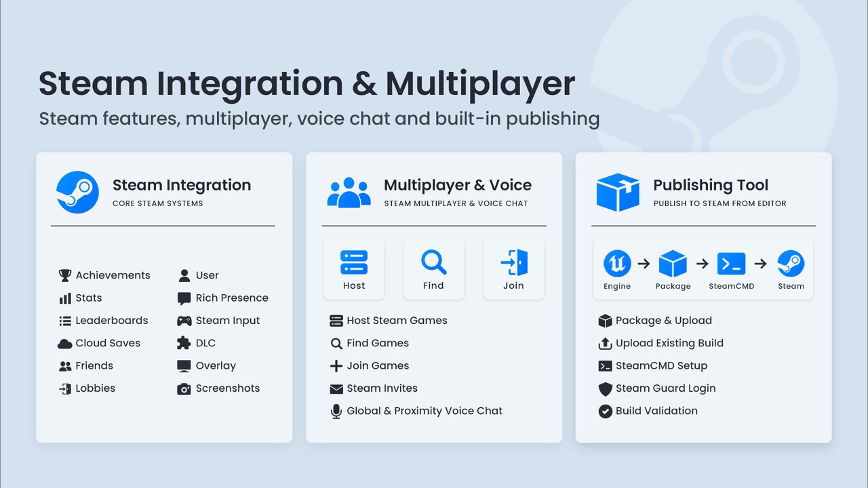Image resolution: width=868 pixels, height=488 pixels.
Task: Click the "Build Validation" text
Action: point(656,411)
